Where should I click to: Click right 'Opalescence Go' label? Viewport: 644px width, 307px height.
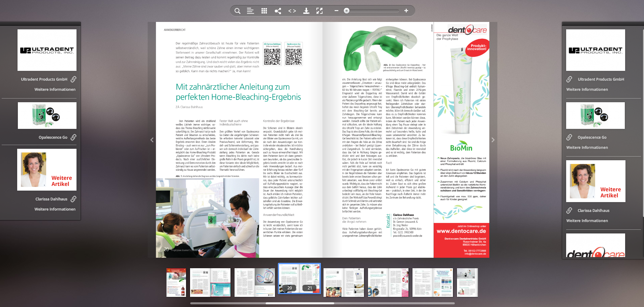pyautogui.click(x=592, y=137)
